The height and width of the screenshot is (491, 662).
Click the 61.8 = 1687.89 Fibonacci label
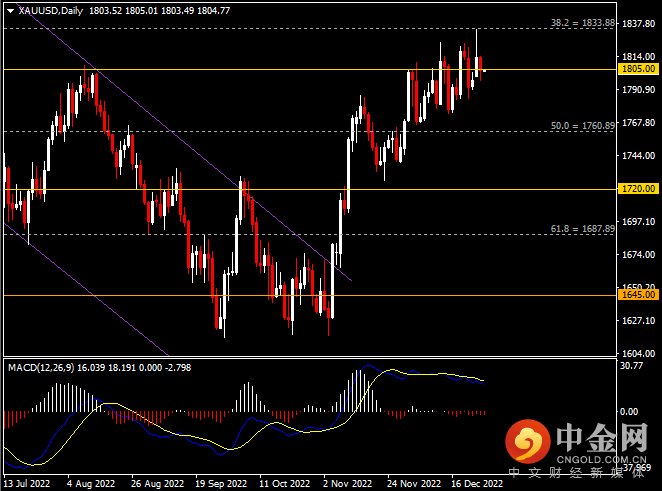click(x=582, y=228)
